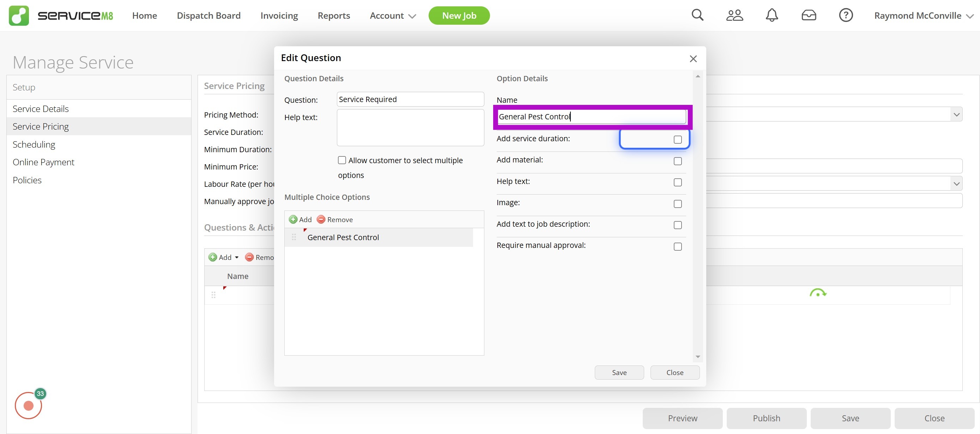Click drag handle of the question row

[x=213, y=295]
